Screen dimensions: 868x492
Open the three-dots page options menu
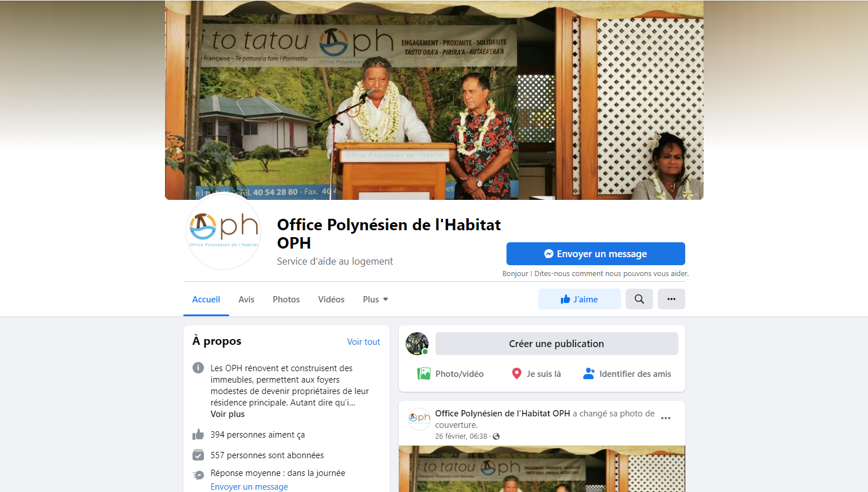click(671, 299)
